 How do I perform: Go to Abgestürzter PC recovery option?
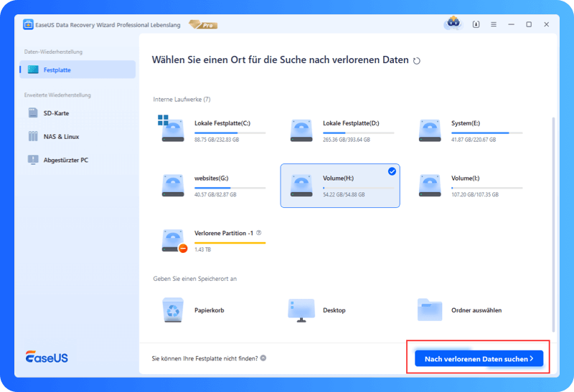[65, 160]
